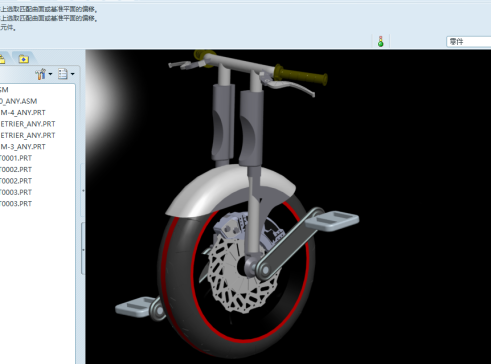
Task: Select the T0001.PRT part in model tree
Action: point(16,158)
